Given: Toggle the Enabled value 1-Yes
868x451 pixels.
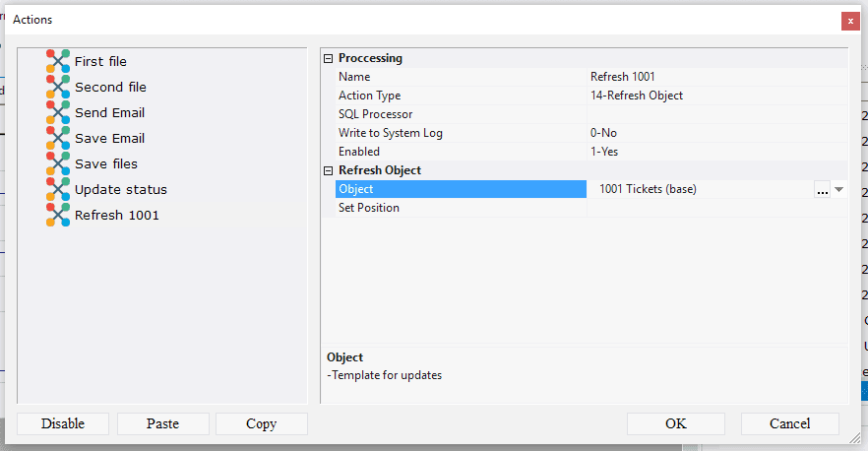Looking at the screenshot, I should [x=715, y=152].
